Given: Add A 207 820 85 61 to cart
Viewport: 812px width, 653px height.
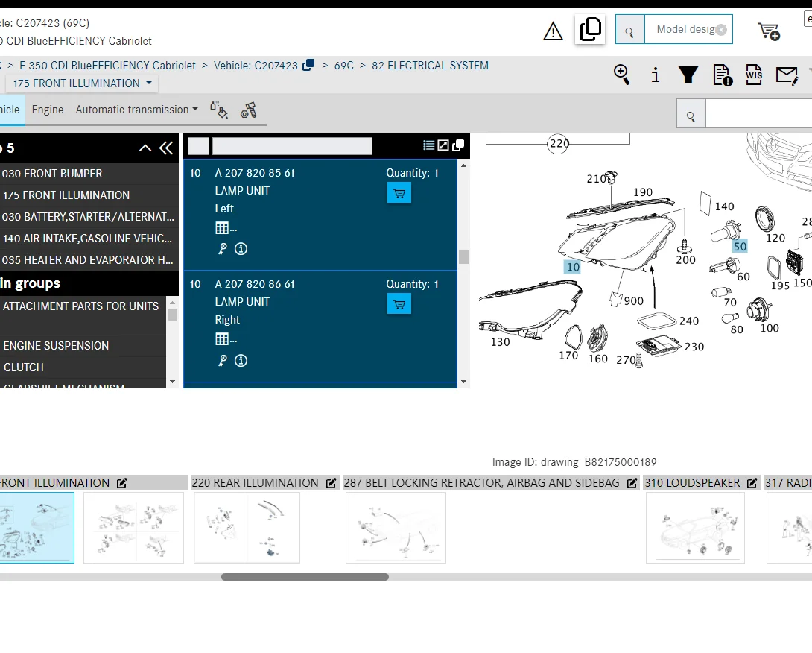Looking at the screenshot, I should point(399,193).
